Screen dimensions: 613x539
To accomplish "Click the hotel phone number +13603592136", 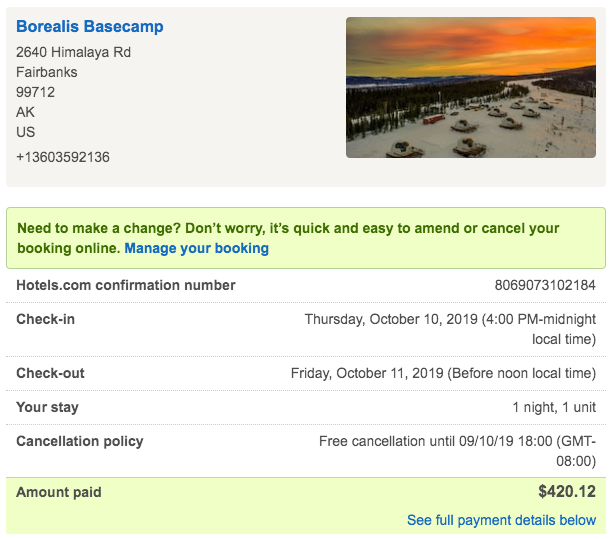I will coord(63,157).
